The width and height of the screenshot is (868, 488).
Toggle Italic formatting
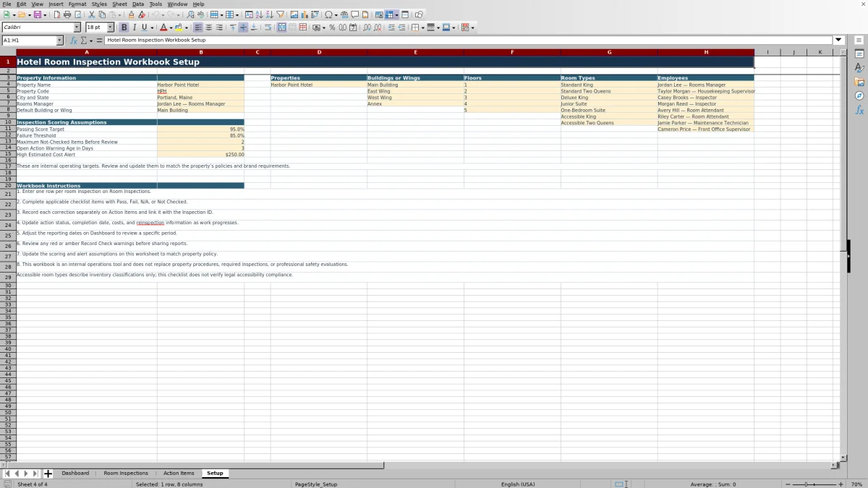[x=134, y=27]
